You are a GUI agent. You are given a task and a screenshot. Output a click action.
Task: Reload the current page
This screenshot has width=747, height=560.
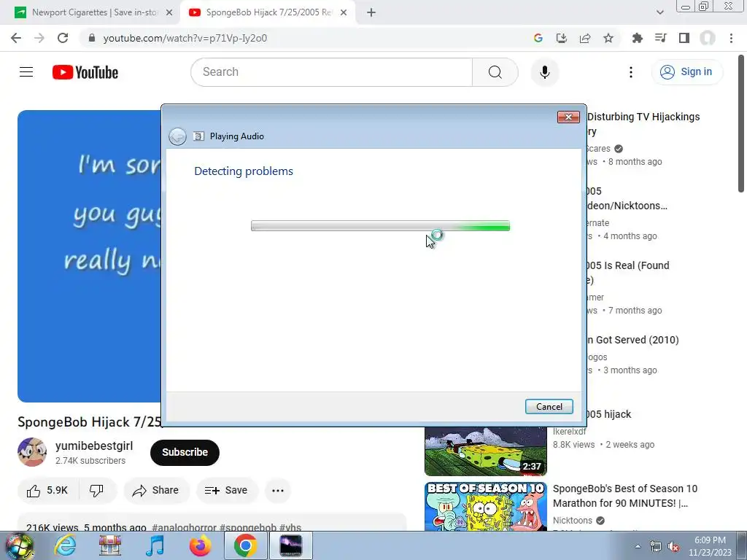[x=63, y=38]
